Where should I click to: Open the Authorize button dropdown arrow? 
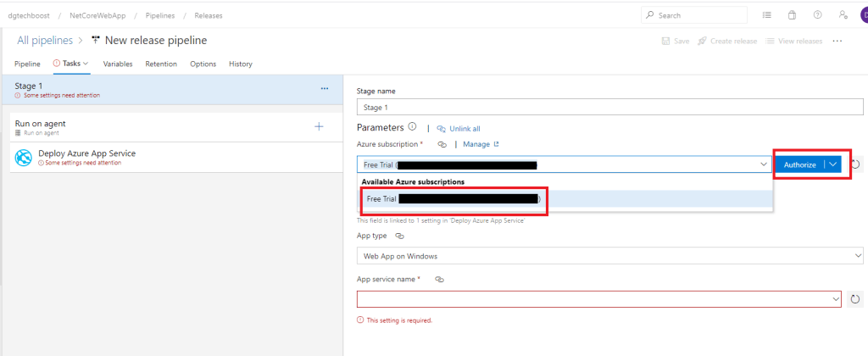coord(833,164)
